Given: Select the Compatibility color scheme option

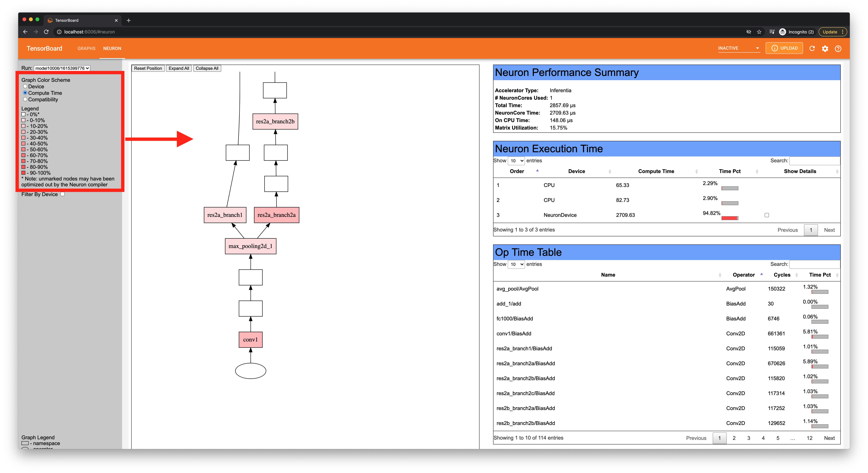Looking at the screenshot, I should point(25,99).
